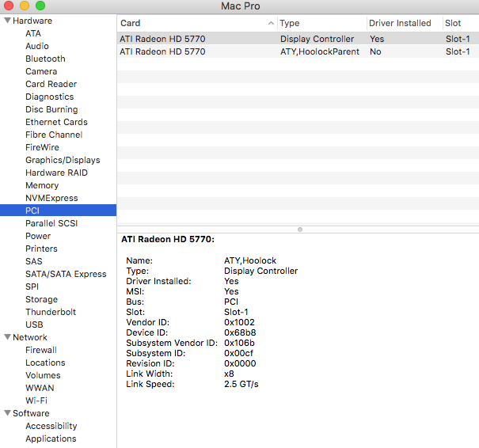Screen dimensions: 479x448
Task: Click the Display Controller type cell
Action: (317, 39)
